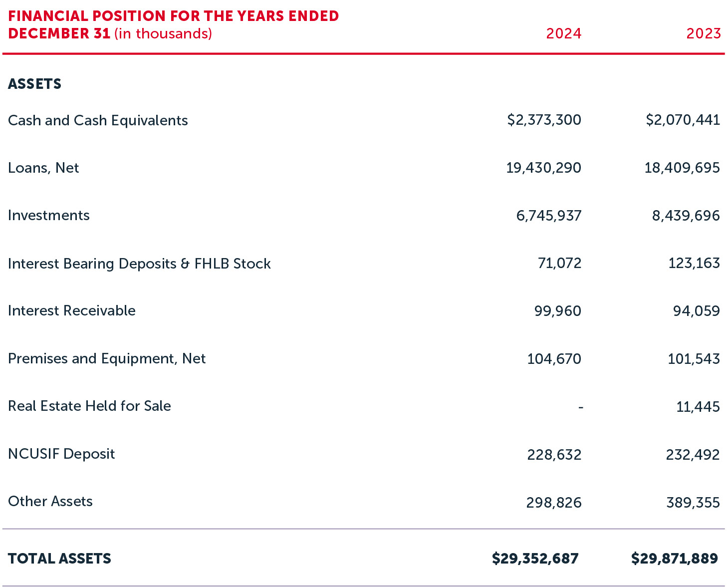Click the Premises and Equipment, Net label

click(107, 358)
